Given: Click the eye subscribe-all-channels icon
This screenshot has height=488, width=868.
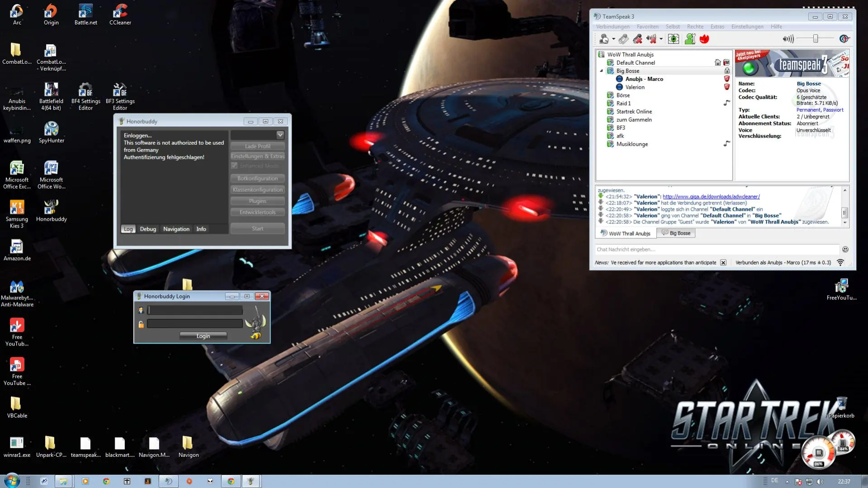Looking at the screenshot, I should pyautogui.click(x=674, y=39).
